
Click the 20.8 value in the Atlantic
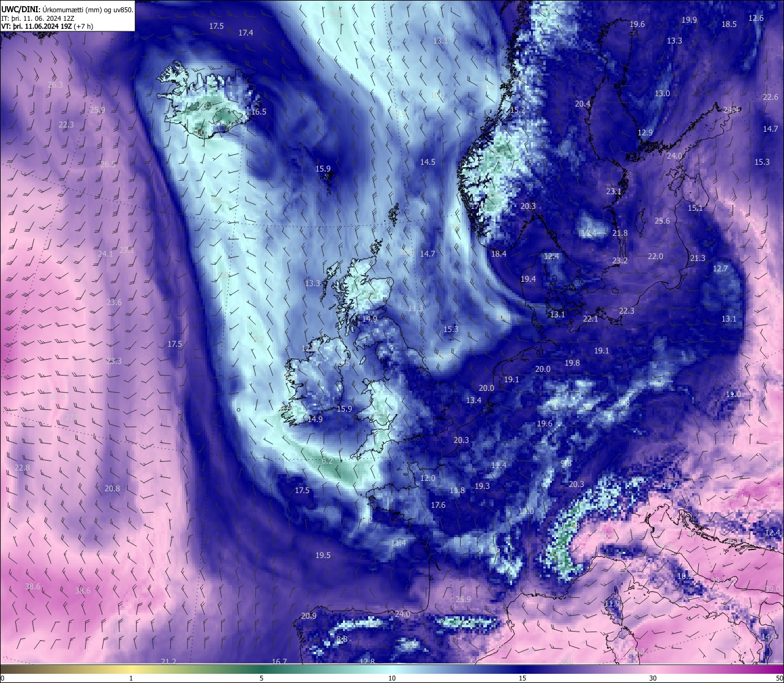pos(112,489)
